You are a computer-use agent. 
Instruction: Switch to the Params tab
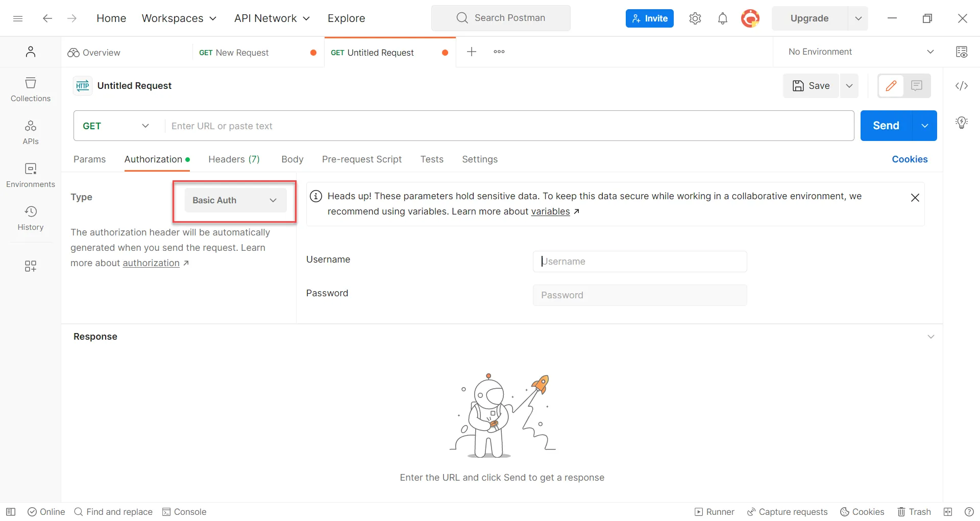coord(90,159)
